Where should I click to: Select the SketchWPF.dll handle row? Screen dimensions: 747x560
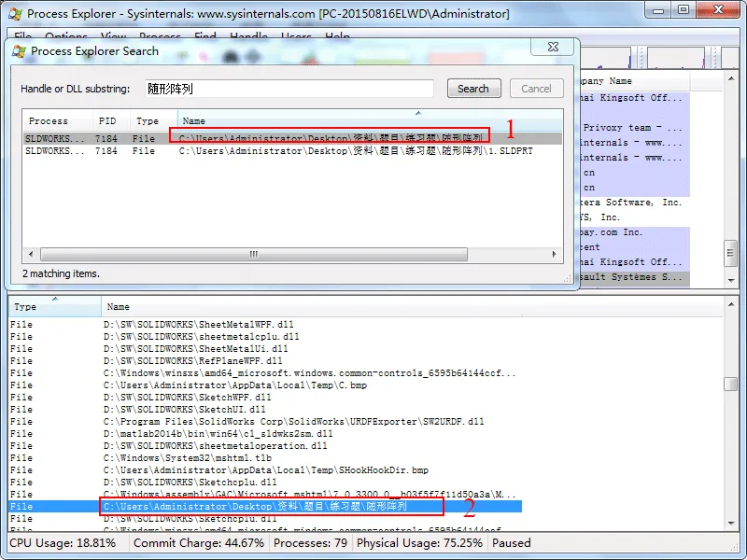(x=265, y=398)
